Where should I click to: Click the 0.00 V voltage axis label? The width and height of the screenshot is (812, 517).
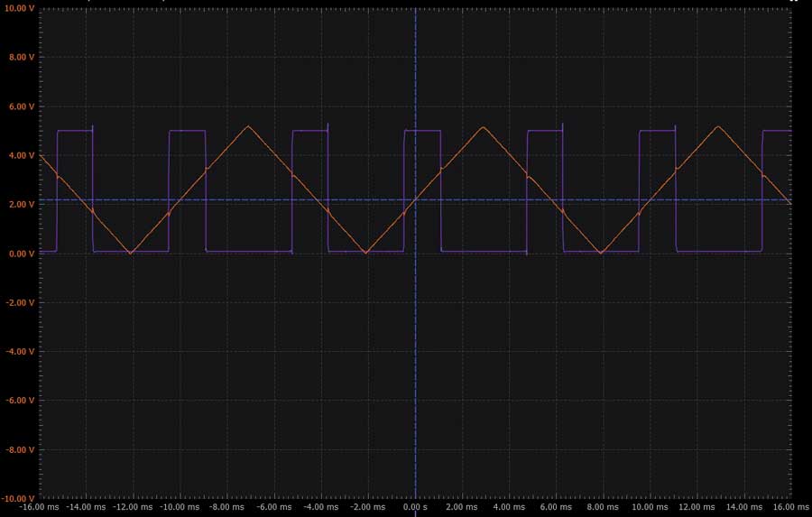point(22,254)
